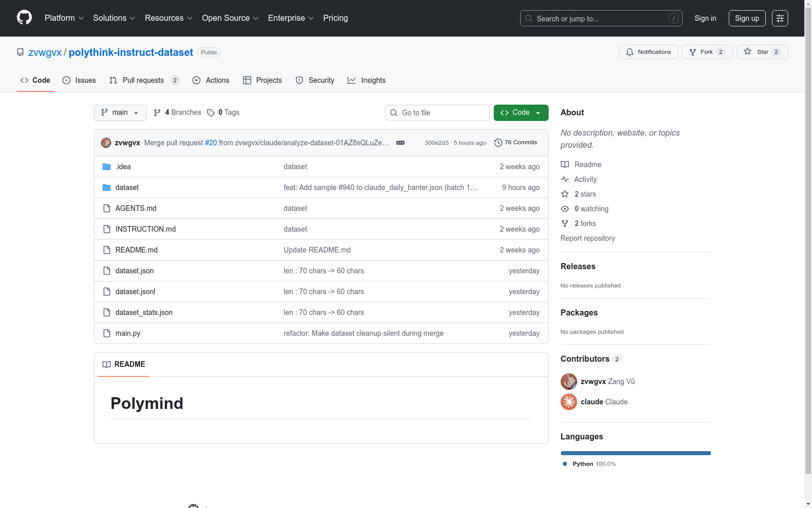
Task: Open commit 'Update README.md' message
Action: coord(317,250)
